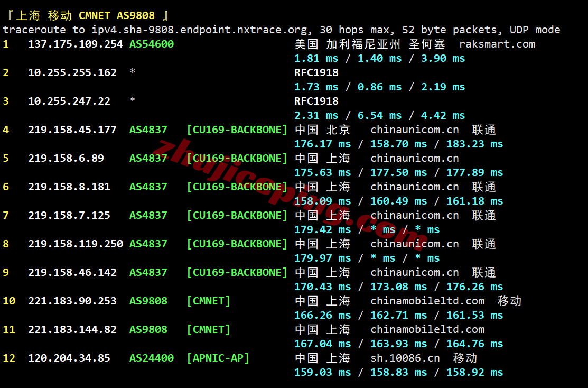Viewport: 588px width, 388px height.
Task: Click IP address 10.255.247.22 in hop 3
Action: tap(69, 101)
